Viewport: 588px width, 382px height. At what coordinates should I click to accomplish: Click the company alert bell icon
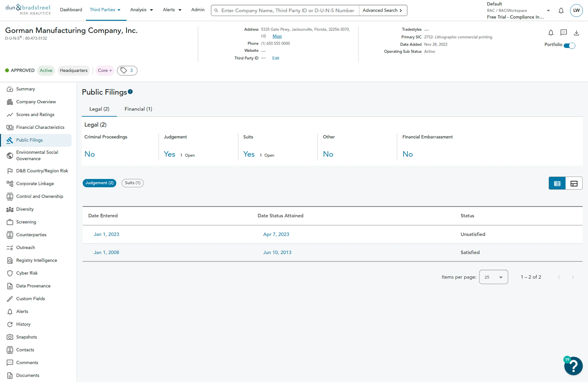click(x=551, y=33)
